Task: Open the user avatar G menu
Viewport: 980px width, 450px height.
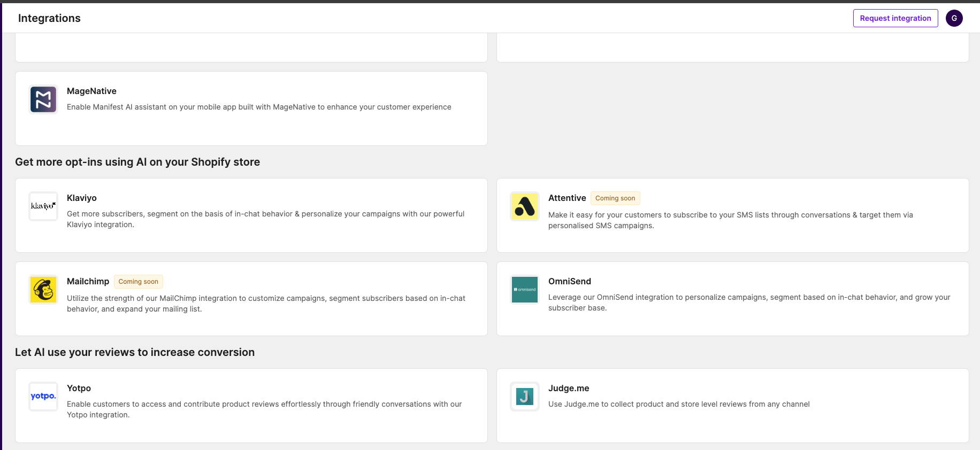Action: click(x=954, y=18)
